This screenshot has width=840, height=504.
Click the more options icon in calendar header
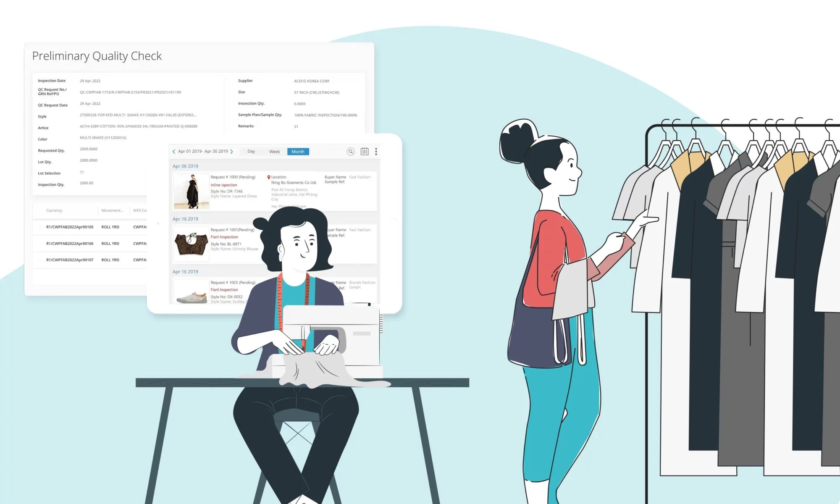click(x=376, y=151)
